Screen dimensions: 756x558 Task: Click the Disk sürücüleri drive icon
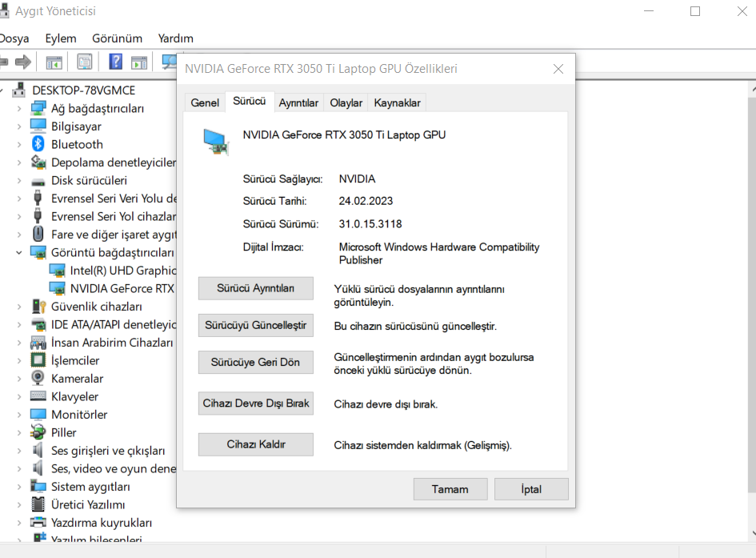(x=38, y=182)
